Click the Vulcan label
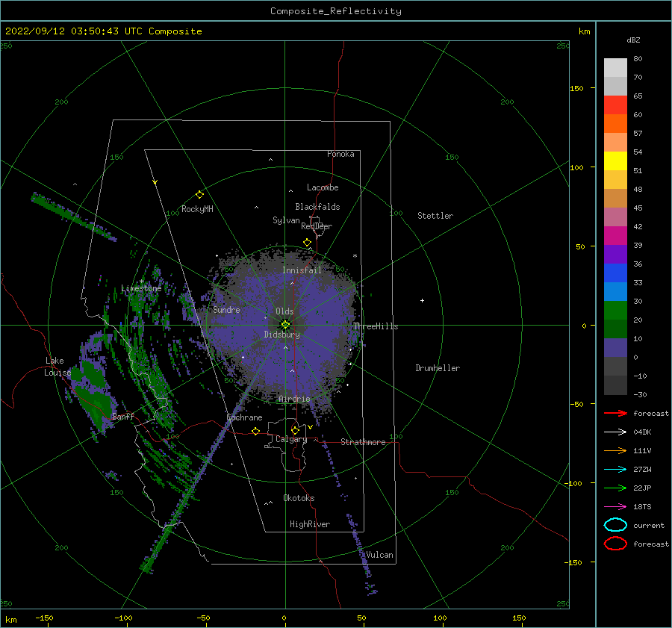Image resolution: width=672 pixels, height=628 pixels. point(380,555)
